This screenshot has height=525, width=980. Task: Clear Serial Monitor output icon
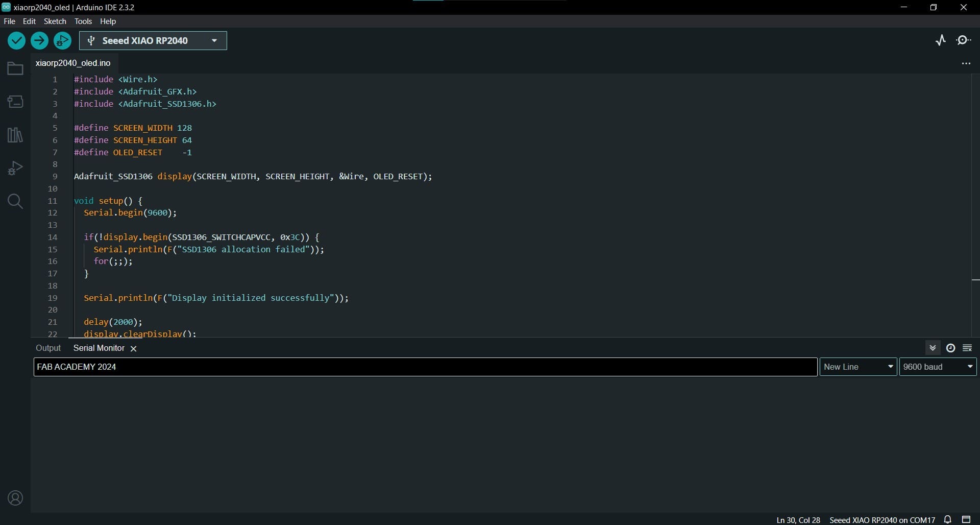pyautogui.click(x=967, y=348)
